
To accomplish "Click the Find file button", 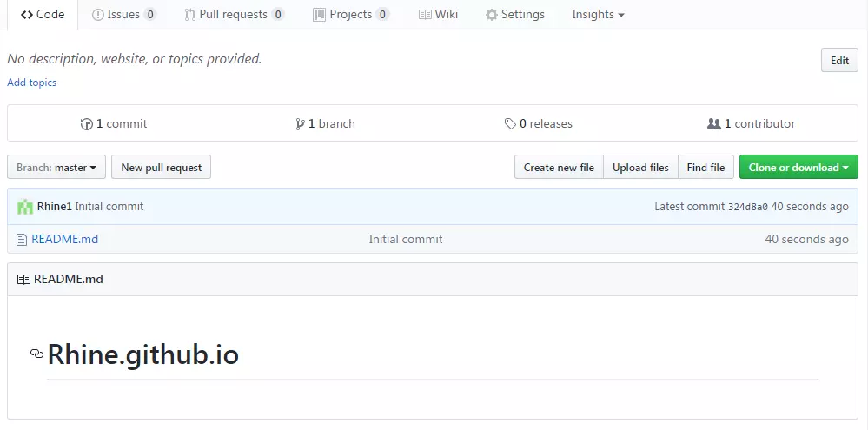I will click(706, 167).
